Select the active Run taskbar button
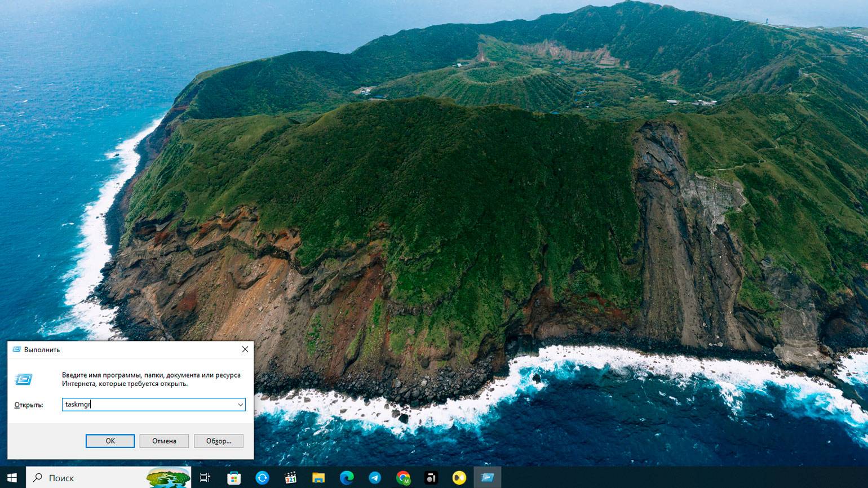 coord(488,478)
